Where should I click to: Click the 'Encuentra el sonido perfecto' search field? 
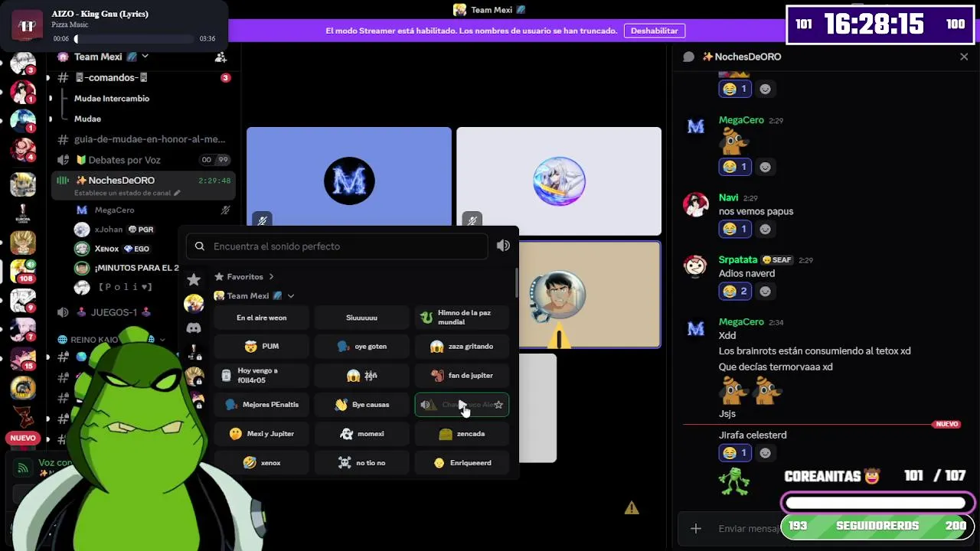(x=337, y=246)
